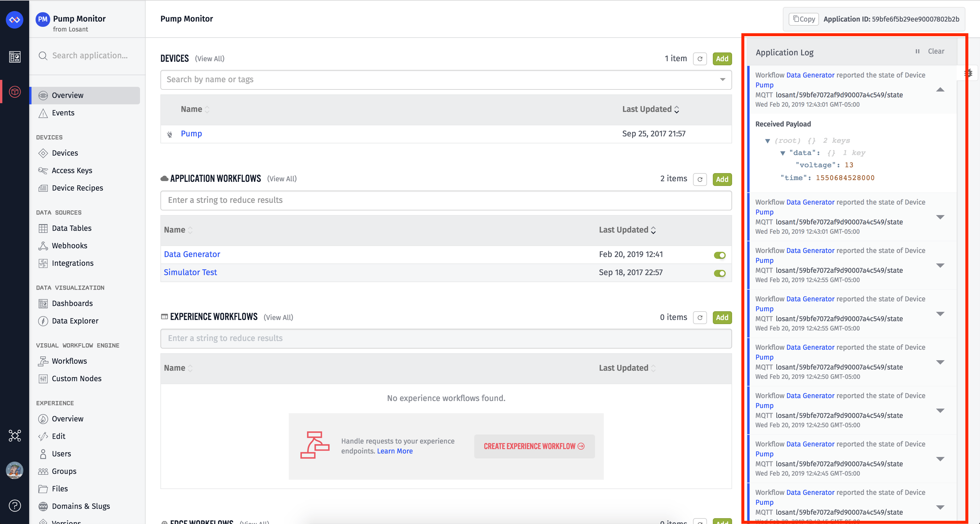980x524 pixels.
Task: Expand the second 12:42:55 log entry
Action: pos(940,314)
